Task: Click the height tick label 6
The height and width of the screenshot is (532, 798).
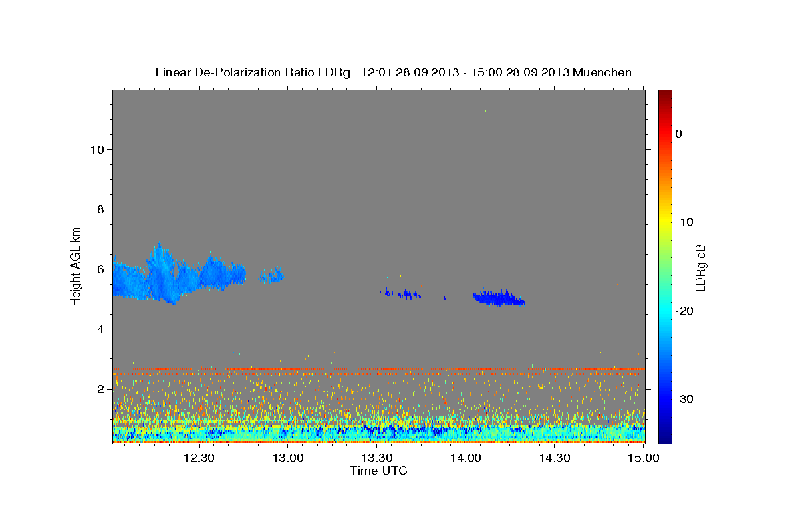Action: 100,269
